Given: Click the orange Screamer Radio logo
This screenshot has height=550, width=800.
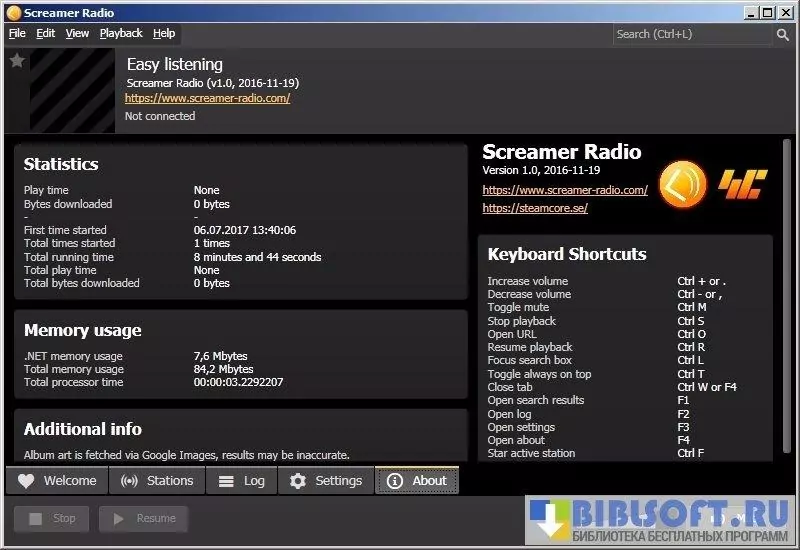Looking at the screenshot, I should point(683,183).
